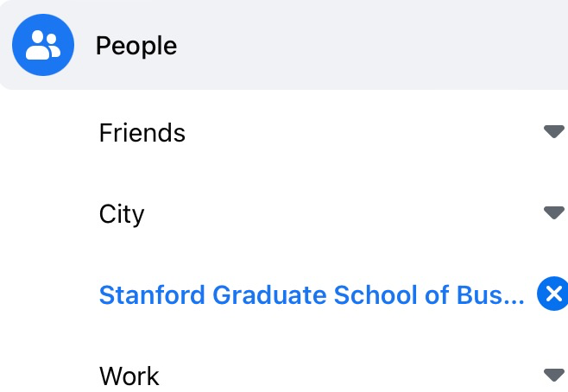This screenshot has height=392, width=568.
Task: Click the Friends filter label
Action: click(142, 133)
